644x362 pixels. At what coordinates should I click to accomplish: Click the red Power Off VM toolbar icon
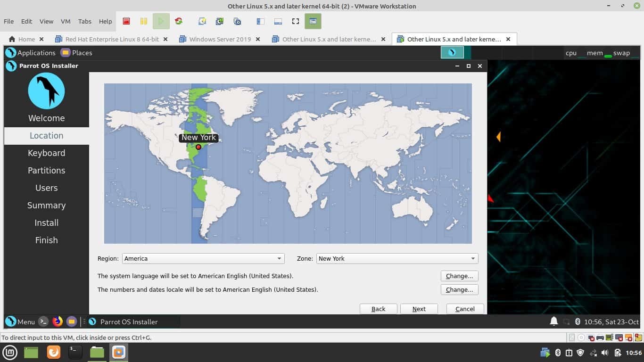pyautogui.click(x=126, y=21)
